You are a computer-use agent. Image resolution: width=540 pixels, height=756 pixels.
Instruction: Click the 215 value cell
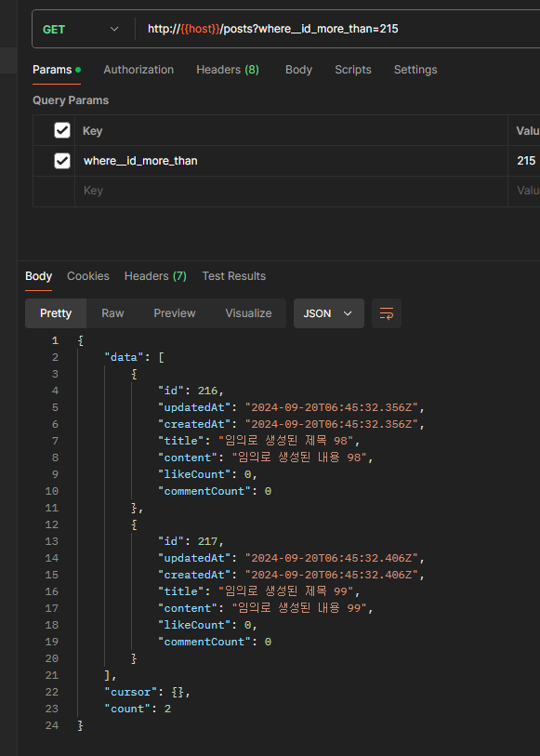point(524,161)
